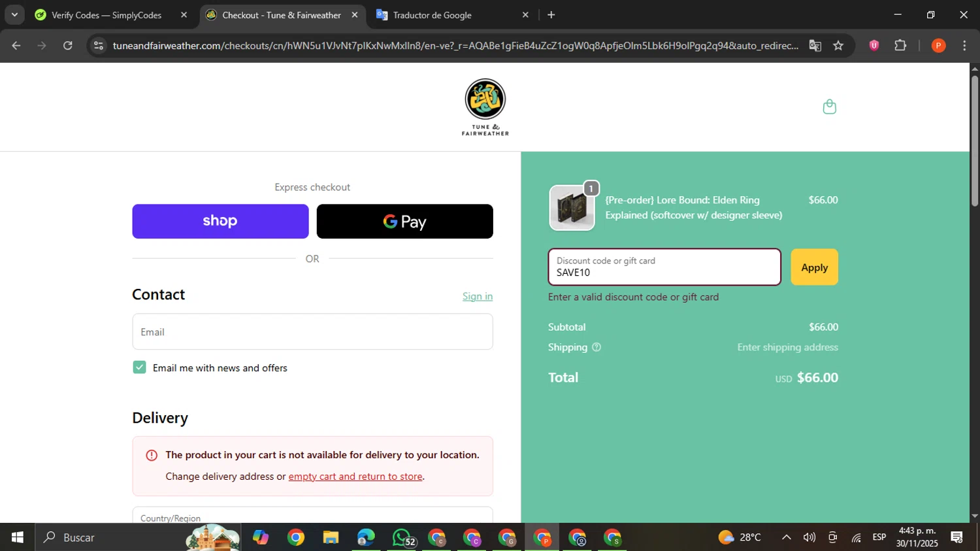Open Chrome three-dot menu
The width and height of the screenshot is (980, 551).
[964, 45]
